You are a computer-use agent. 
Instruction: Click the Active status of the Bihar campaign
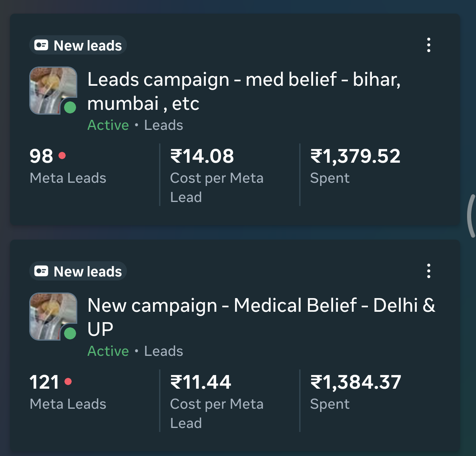[x=108, y=125]
